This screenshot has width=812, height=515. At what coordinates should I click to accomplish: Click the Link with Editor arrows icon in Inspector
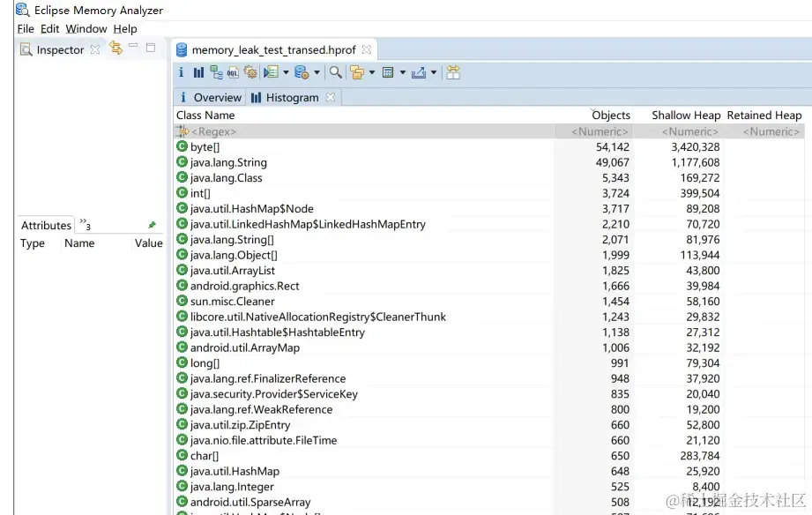point(116,49)
